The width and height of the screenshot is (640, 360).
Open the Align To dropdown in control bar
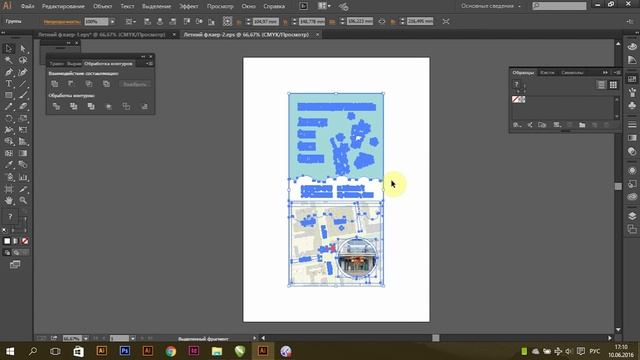[x=131, y=21]
